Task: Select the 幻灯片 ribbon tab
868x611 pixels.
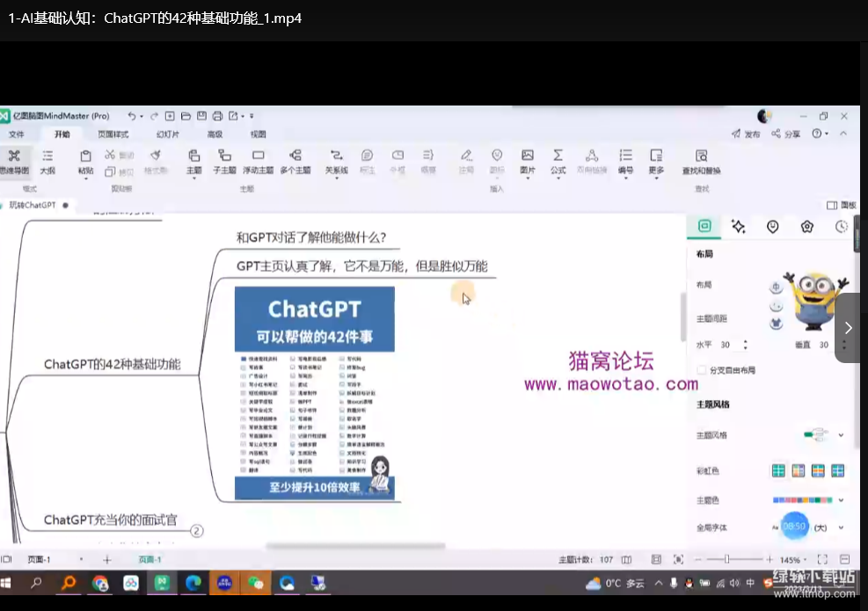Action: click(x=168, y=135)
